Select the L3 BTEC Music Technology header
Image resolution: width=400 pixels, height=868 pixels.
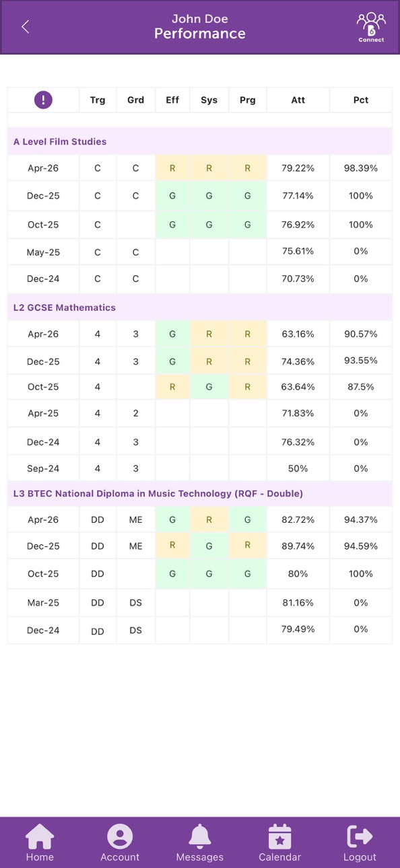pyautogui.click(x=200, y=493)
